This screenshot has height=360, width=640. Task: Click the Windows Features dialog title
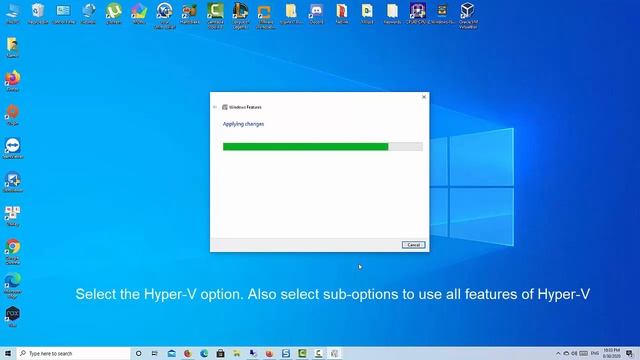click(x=245, y=107)
